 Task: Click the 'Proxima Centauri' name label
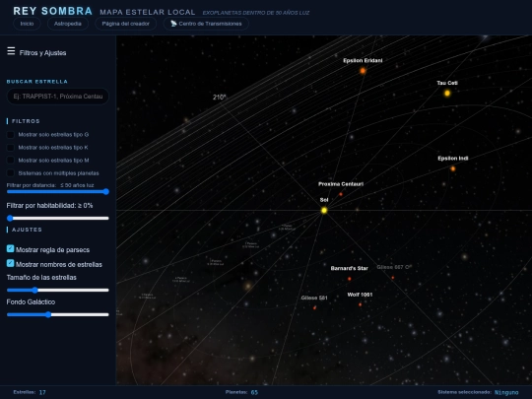341,184
